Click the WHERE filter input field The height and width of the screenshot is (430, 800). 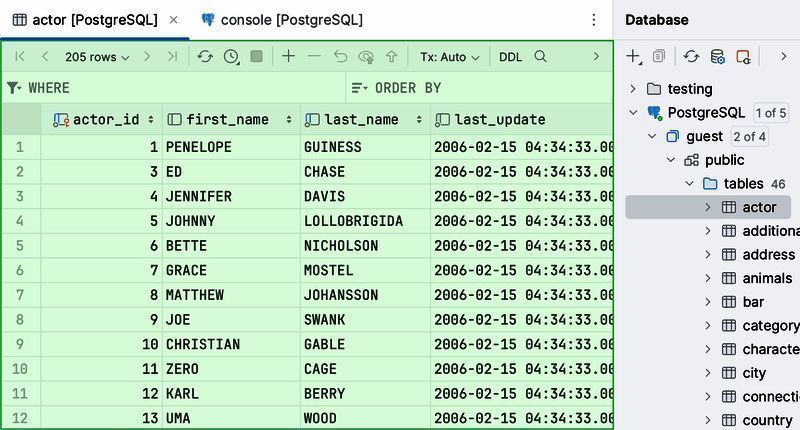pos(180,88)
